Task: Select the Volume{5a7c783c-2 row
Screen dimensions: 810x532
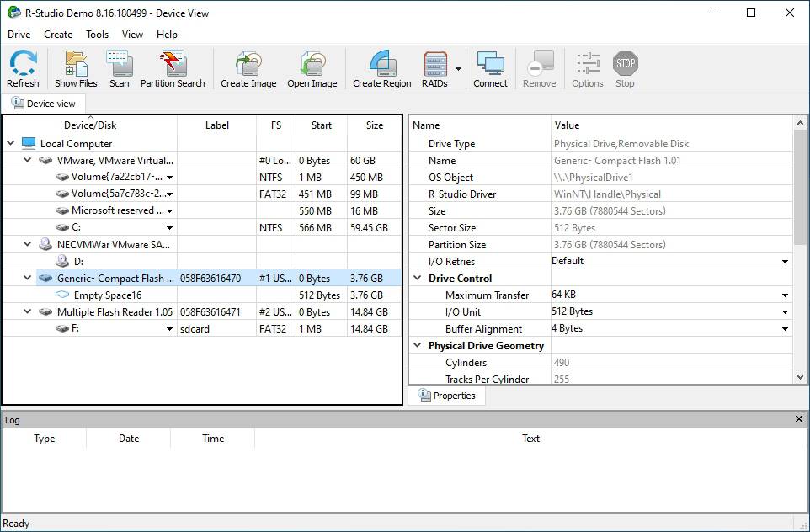Action: 202,194
